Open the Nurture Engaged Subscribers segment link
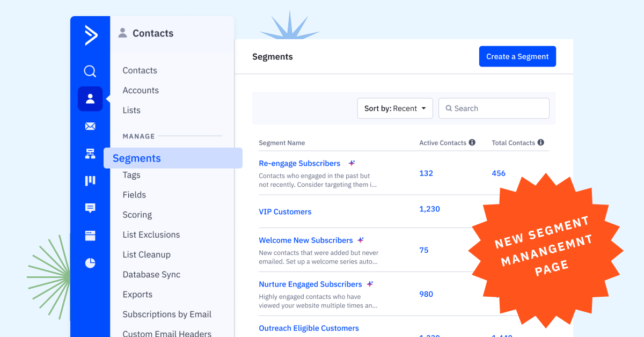 tap(310, 284)
